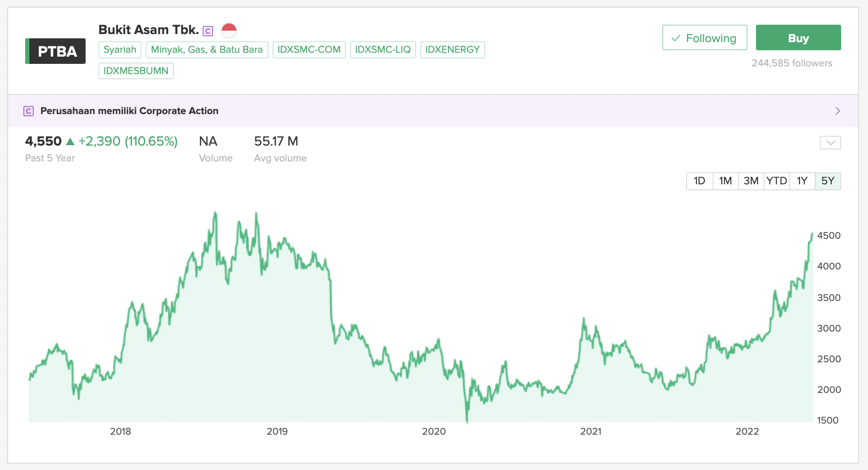Click the Indonesian flag icon
Image resolution: width=868 pixels, height=470 pixels.
(x=229, y=31)
